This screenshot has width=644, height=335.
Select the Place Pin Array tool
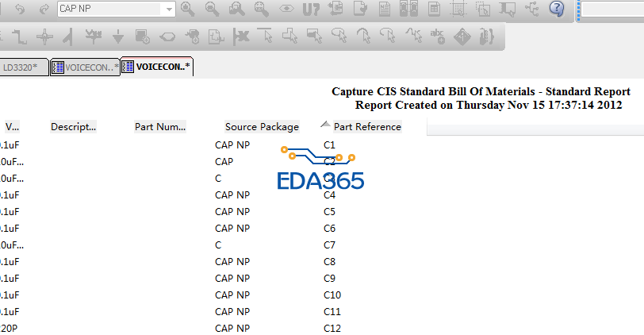(x=487, y=37)
